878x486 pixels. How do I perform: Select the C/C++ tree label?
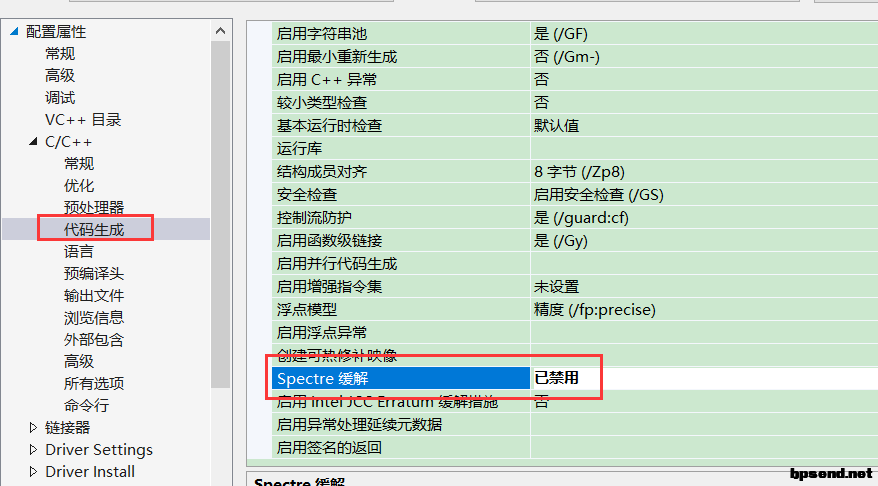pos(68,142)
